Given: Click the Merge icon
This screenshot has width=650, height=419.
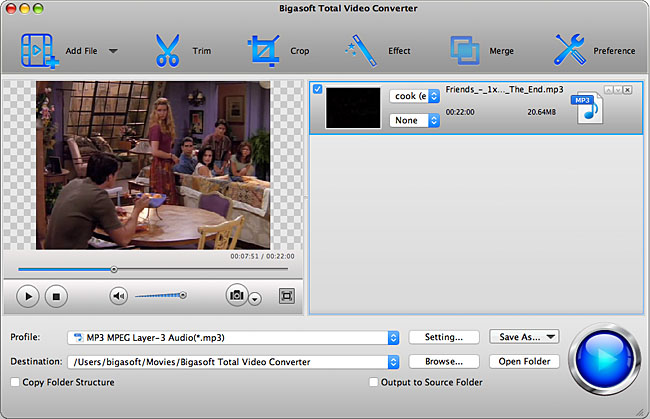Looking at the screenshot, I should click(x=465, y=51).
